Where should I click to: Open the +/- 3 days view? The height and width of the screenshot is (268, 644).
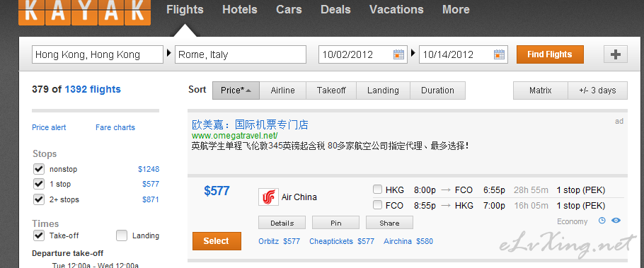click(597, 91)
